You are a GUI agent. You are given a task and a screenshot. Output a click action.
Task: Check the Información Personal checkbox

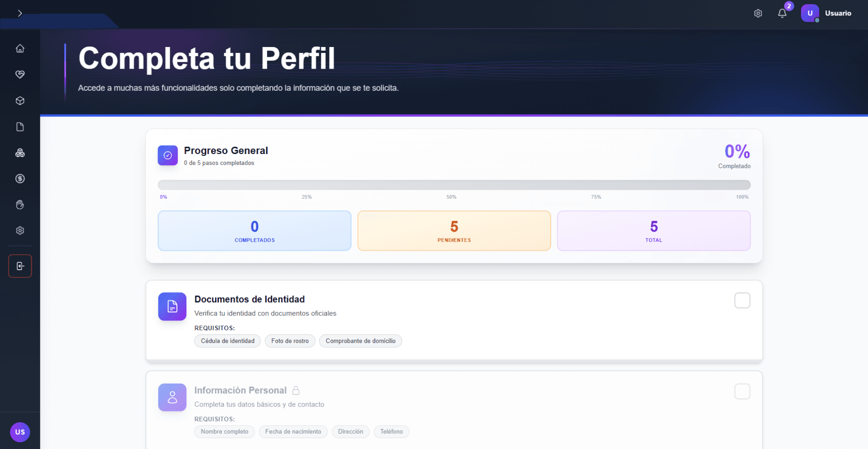[x=742, y=391]
